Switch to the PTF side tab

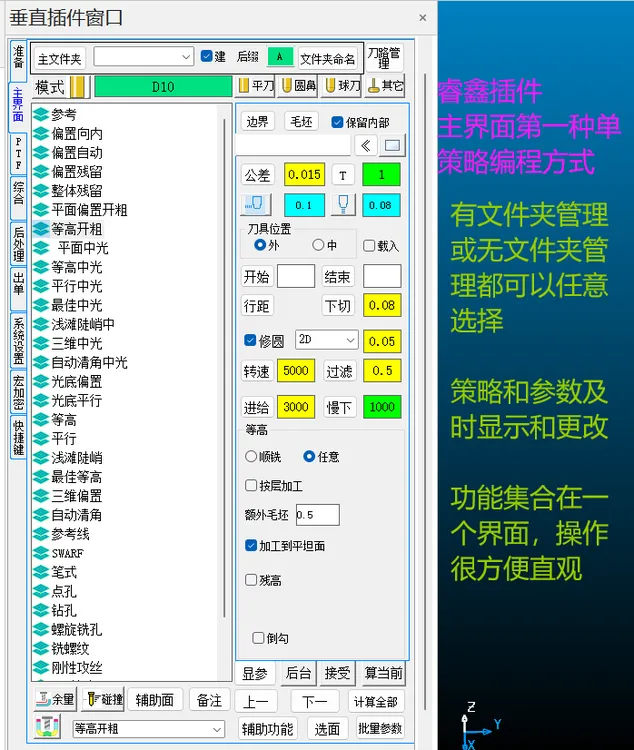[18, 153]
